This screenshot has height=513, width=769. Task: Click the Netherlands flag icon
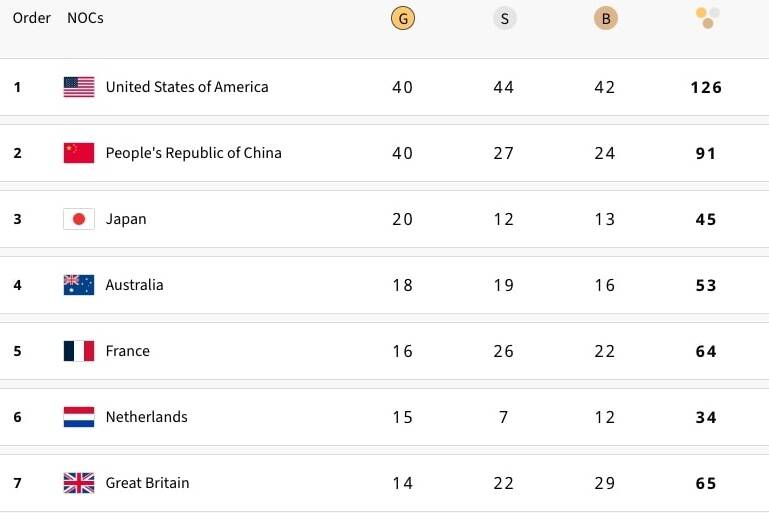[x=78, y=417]
